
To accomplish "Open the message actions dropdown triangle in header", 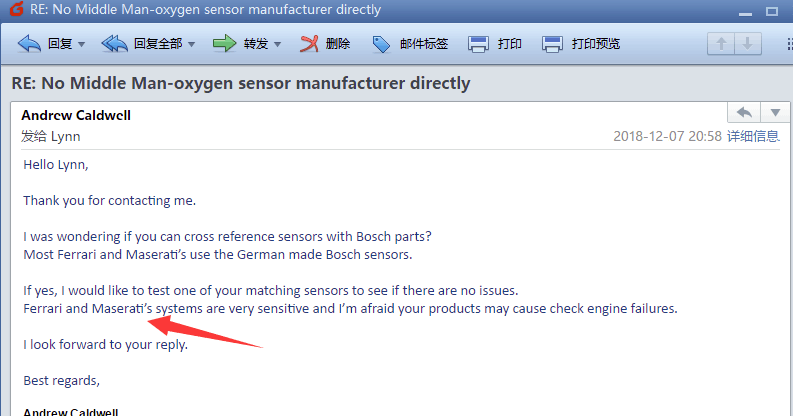I will (x=775, y=112).
